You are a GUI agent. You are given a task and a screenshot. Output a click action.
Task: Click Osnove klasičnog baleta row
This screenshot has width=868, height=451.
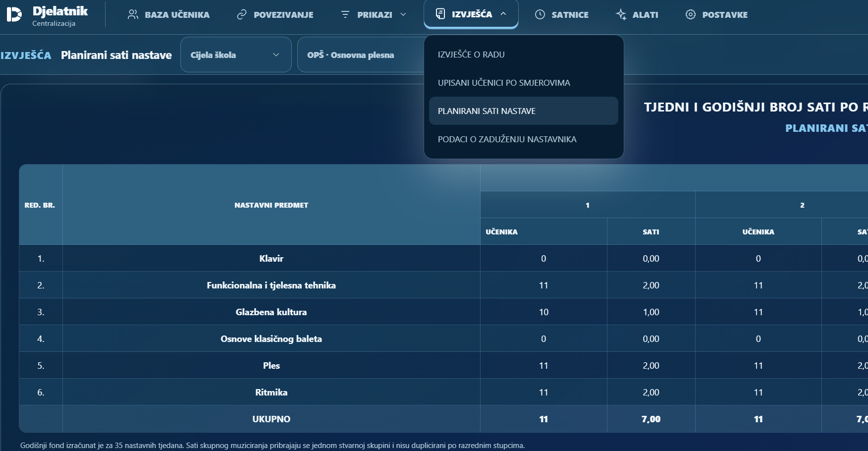pos(271,338)
